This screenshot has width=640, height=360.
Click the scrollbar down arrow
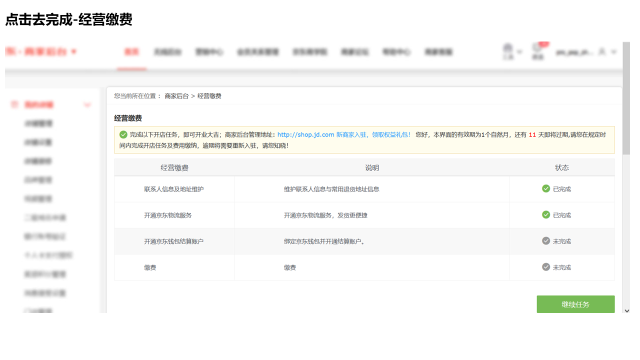click(x=627, y=311)
